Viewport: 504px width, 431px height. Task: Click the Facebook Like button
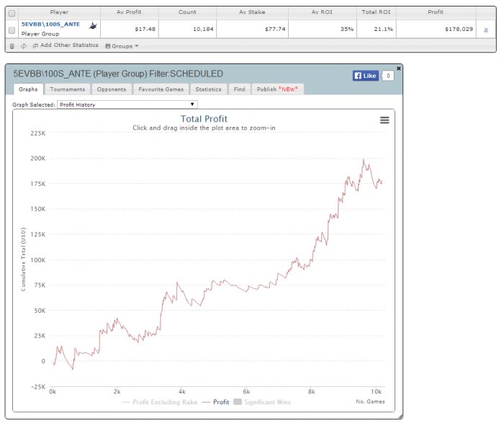click(366, 76)
